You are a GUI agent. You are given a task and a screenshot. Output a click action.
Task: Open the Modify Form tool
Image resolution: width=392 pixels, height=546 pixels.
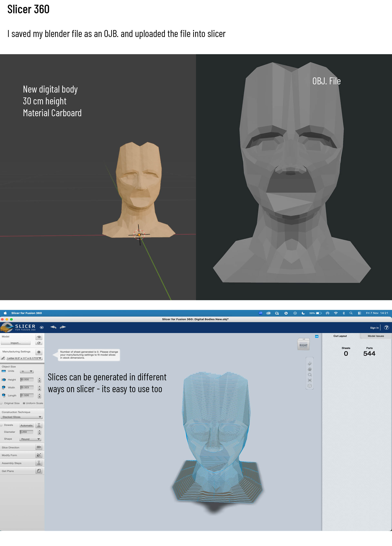point(39,455)
